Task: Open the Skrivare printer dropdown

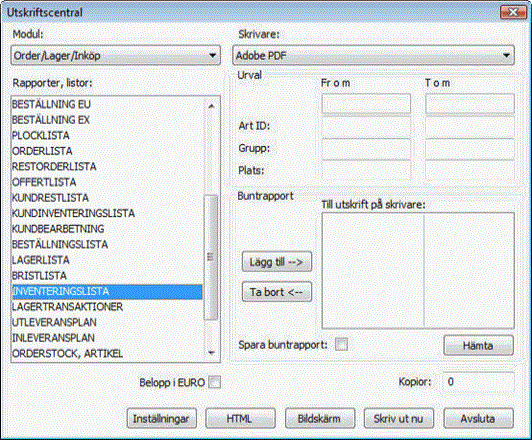Action: (x=373, y=55)
